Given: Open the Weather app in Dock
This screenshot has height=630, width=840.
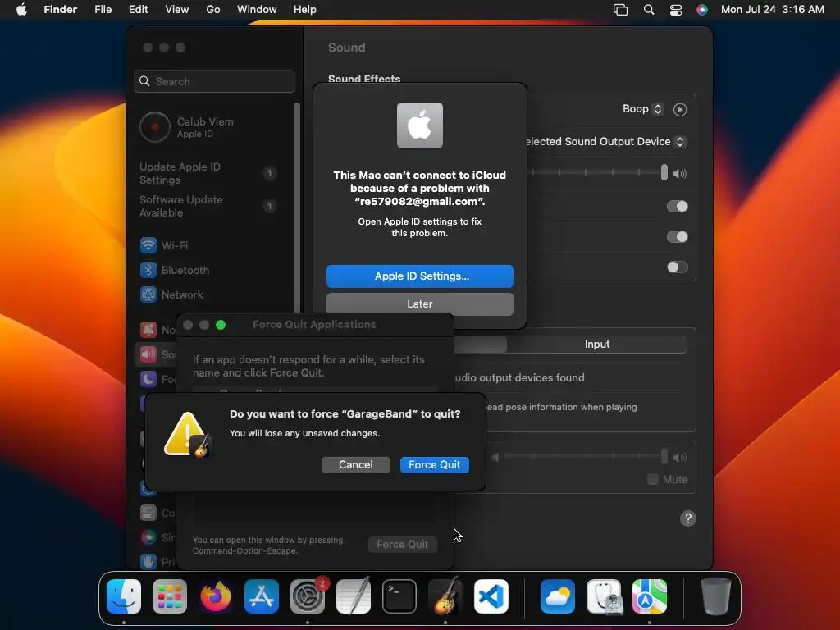Looking at the screenshot, I should pyautogui.click(x=558, y=596).
